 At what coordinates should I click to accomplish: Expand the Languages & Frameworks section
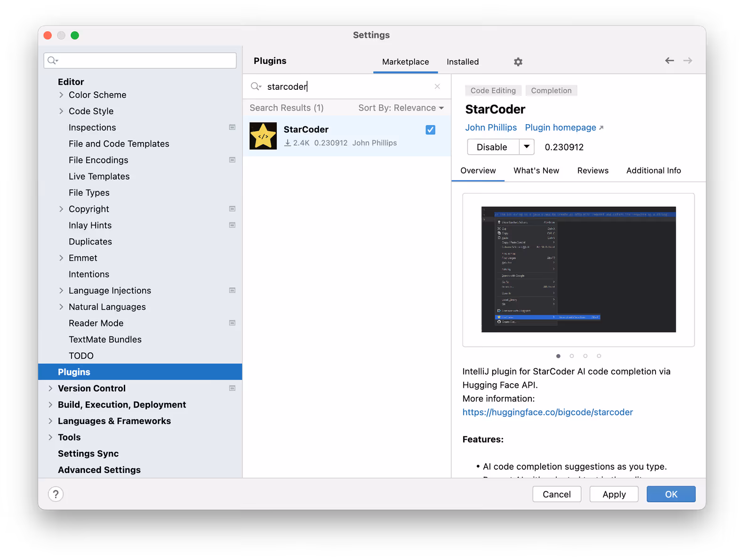click(x=50, y=421)
